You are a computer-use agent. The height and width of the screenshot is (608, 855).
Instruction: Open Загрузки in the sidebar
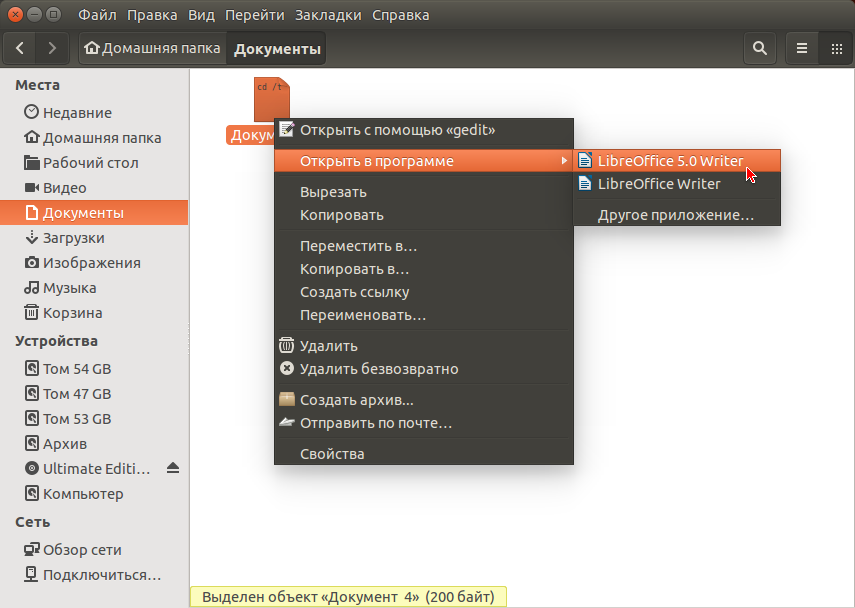(94, 238)
